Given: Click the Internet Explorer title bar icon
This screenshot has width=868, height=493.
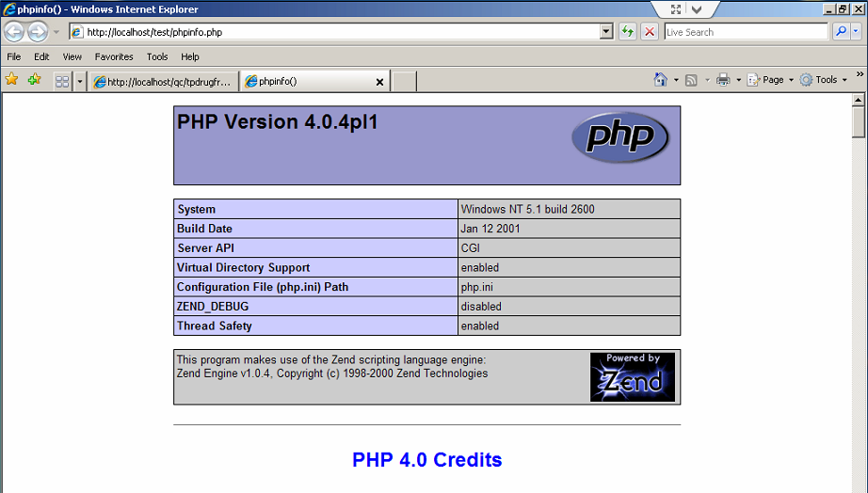Looking at the screenshot, I should coord(8,8).
